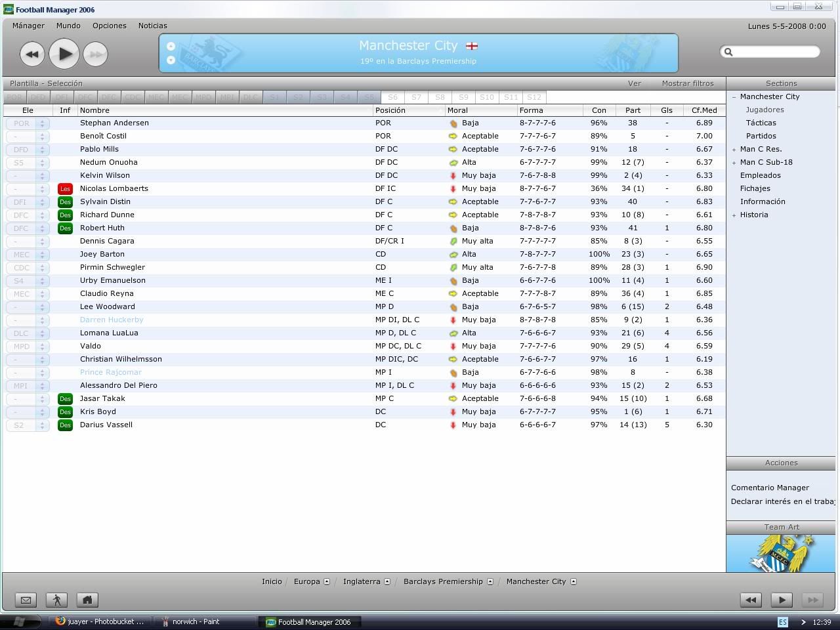
Task: Open Empleados in the Sections panel
Action: pyautogui.click(x=760, y=175)
